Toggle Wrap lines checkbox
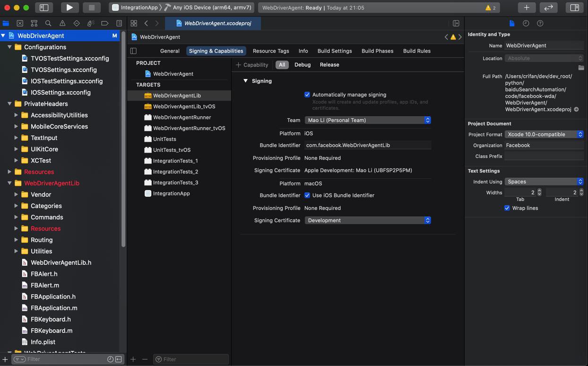Image resolution: width=588 pixels, height=366 pixels. (x=507, y=208)
